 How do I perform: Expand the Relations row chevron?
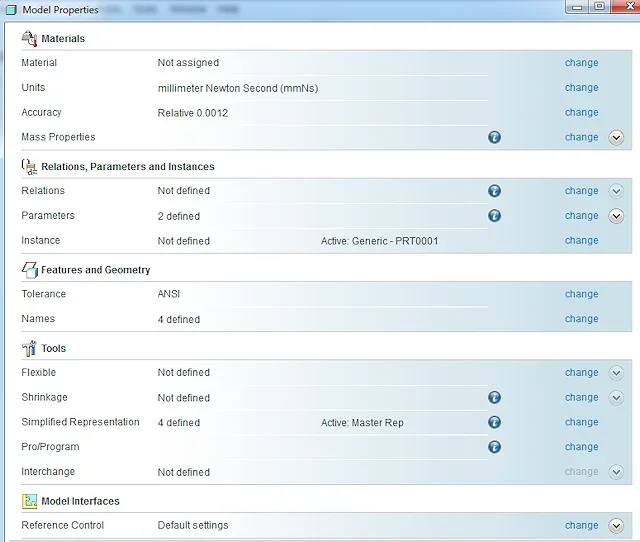pos(616,191)
